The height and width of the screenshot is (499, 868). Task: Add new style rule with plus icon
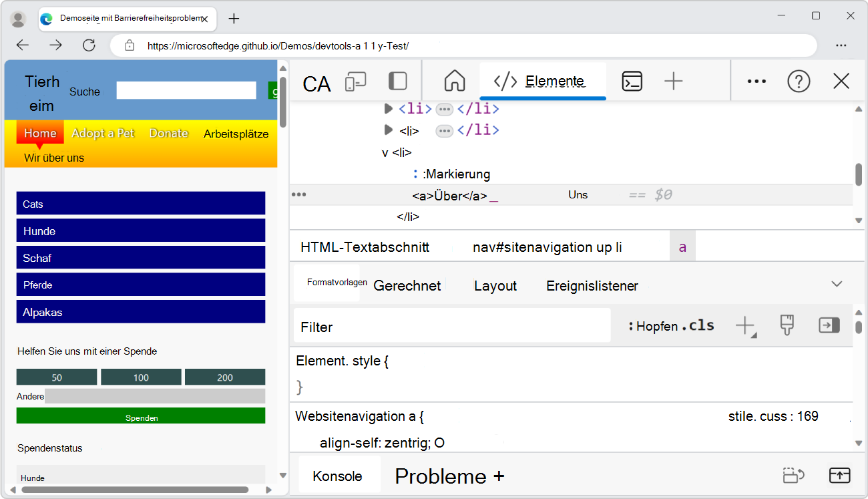(x=745, y=325)
